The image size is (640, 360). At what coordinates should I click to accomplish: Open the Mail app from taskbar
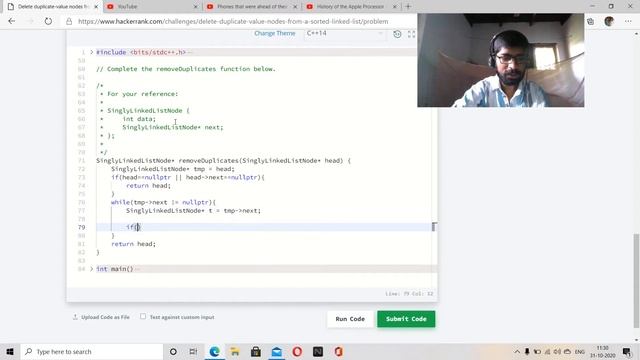tap(277, 351)
